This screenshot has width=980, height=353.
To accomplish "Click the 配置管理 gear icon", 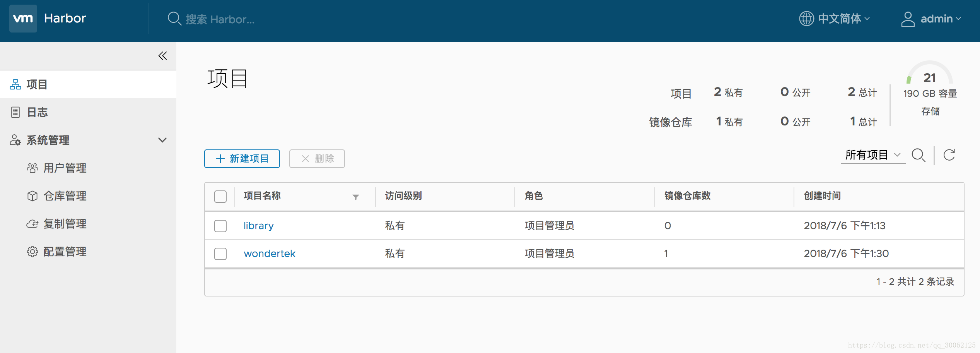I will 32,252.
